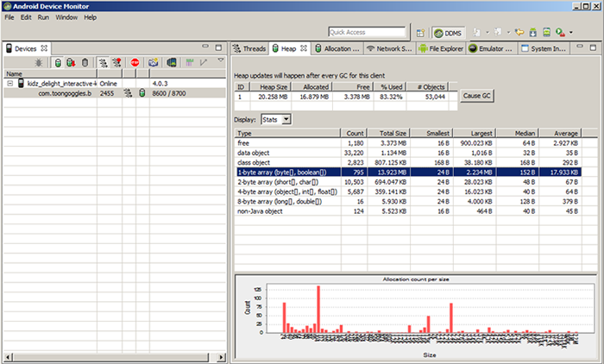Click the red Stop Process icon
This screenshot has width=604, height=364.
click(x=135, y=62)
